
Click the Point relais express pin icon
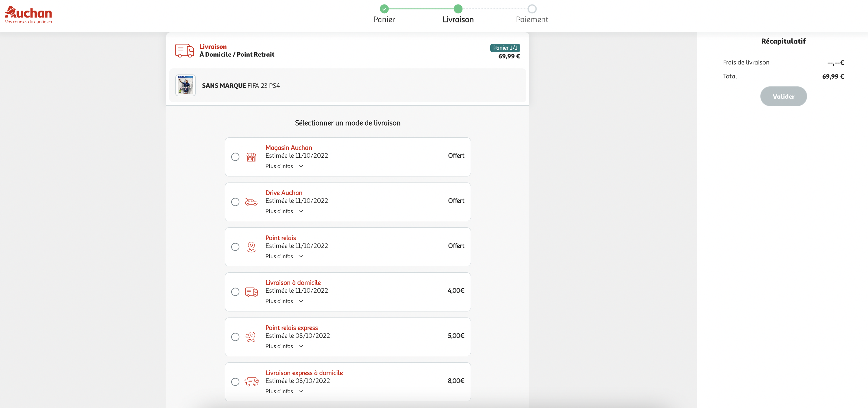point(250,337)
